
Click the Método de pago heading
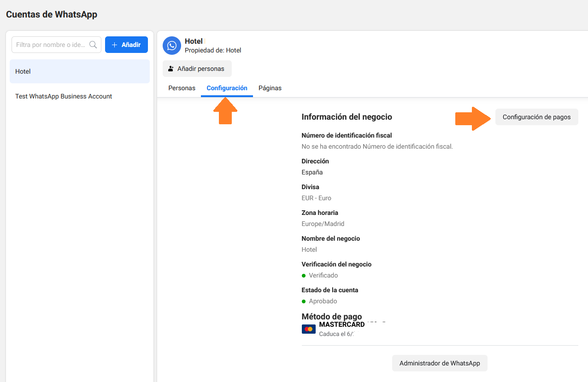331,317
